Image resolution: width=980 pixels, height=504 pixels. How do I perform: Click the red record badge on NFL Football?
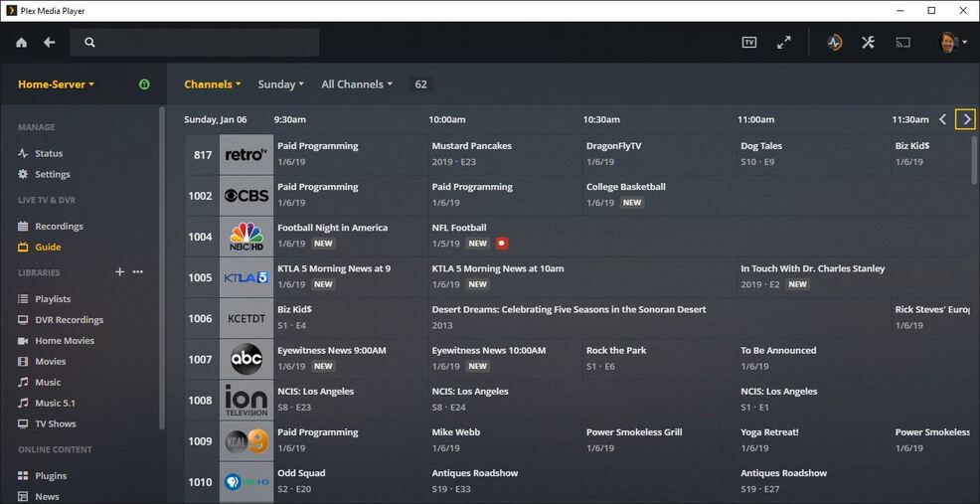[501, 244]
